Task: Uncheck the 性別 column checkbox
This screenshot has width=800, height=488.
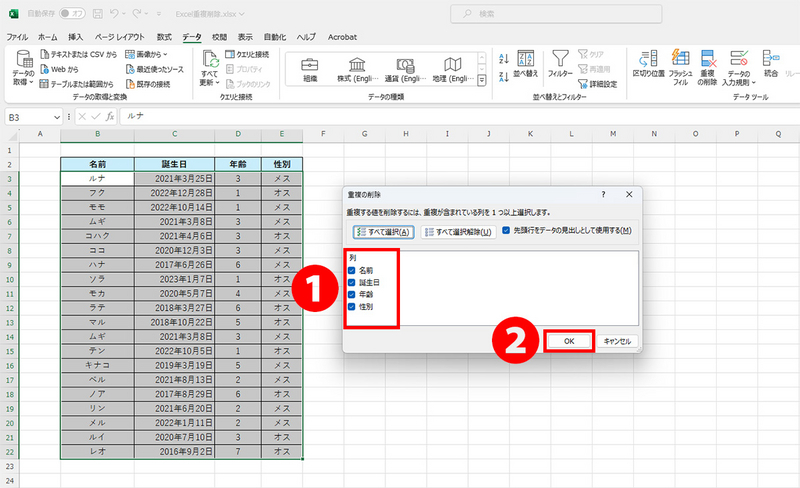Action: (352, 307)
